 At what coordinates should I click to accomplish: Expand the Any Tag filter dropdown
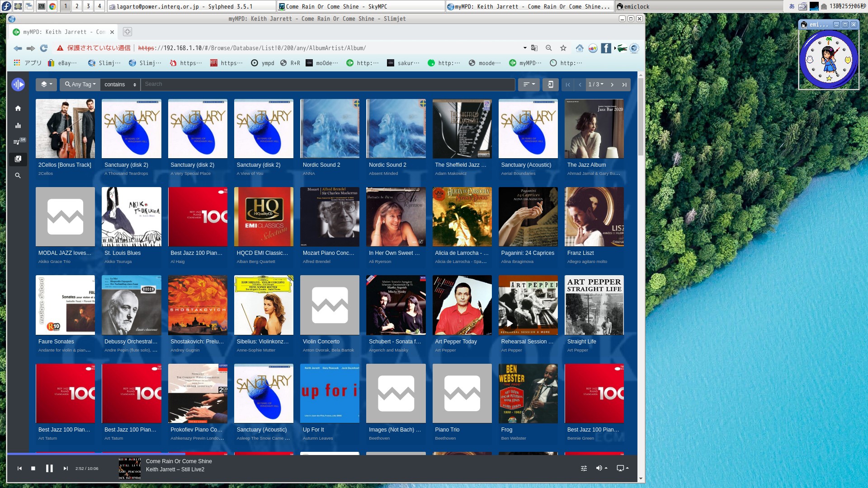(x=80, y=84)
